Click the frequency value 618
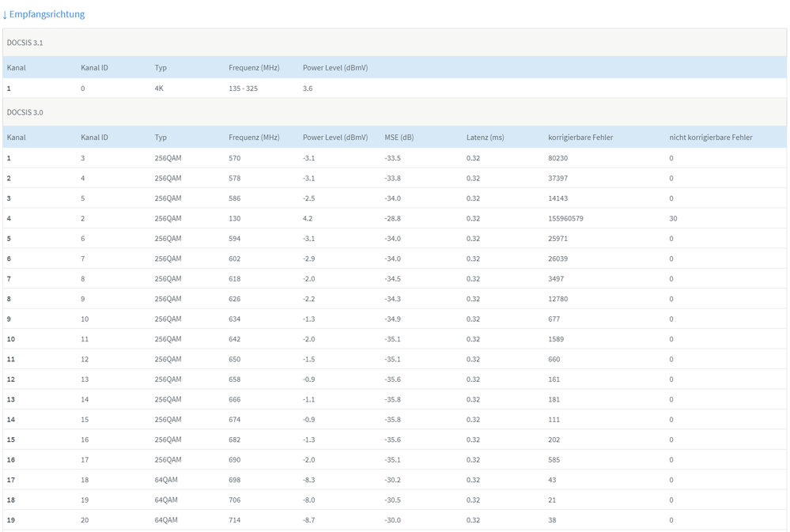This screenshot has height=532, width=790. [235, 279]
